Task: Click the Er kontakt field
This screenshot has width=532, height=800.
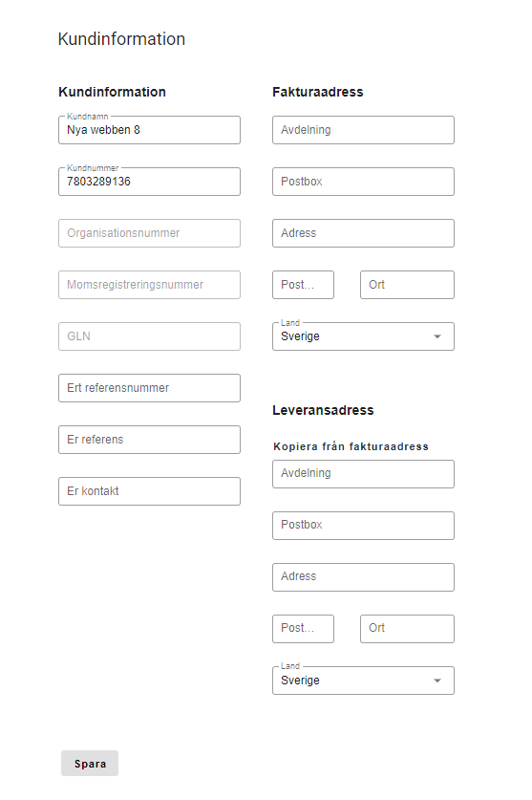Action: (149, 491)
